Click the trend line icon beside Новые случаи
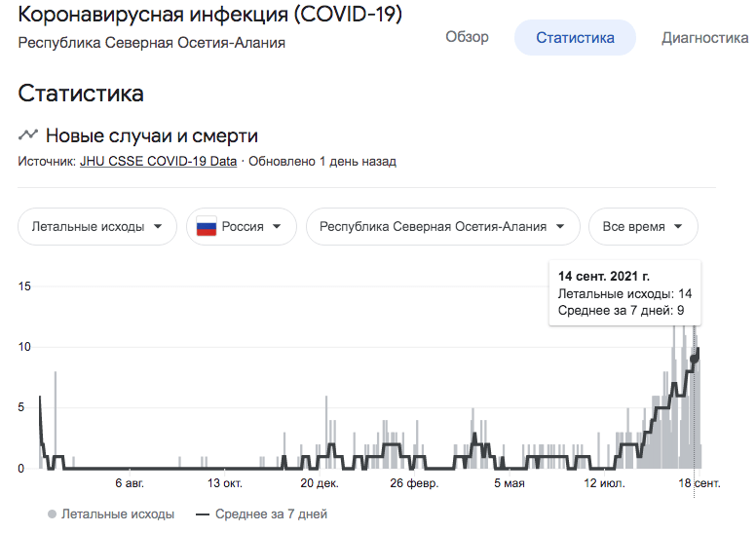This screenshot has width=756, height=533. (x=28, y=135)
